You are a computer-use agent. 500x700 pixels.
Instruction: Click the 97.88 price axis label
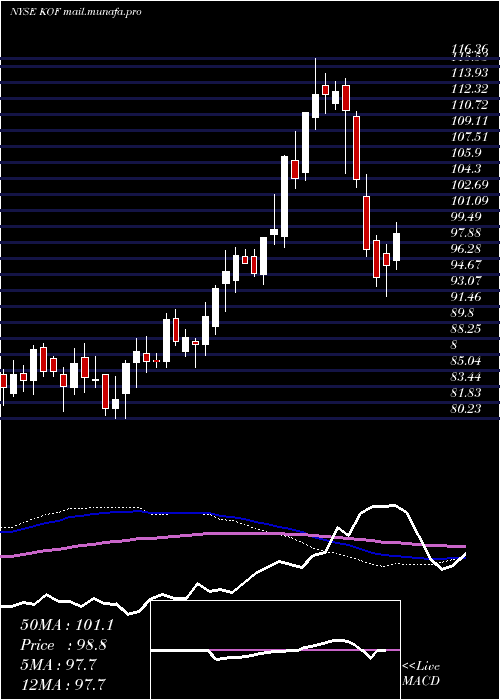pyautogui.click(x=467, y=233)
